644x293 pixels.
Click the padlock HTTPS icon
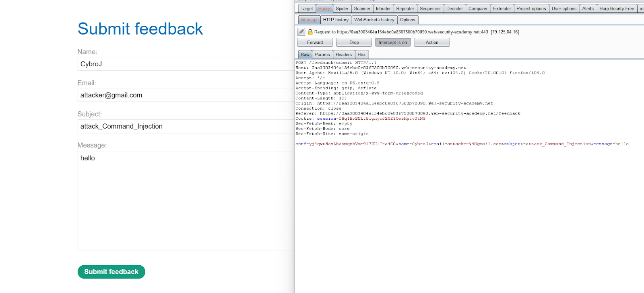[x=310, y=32]
